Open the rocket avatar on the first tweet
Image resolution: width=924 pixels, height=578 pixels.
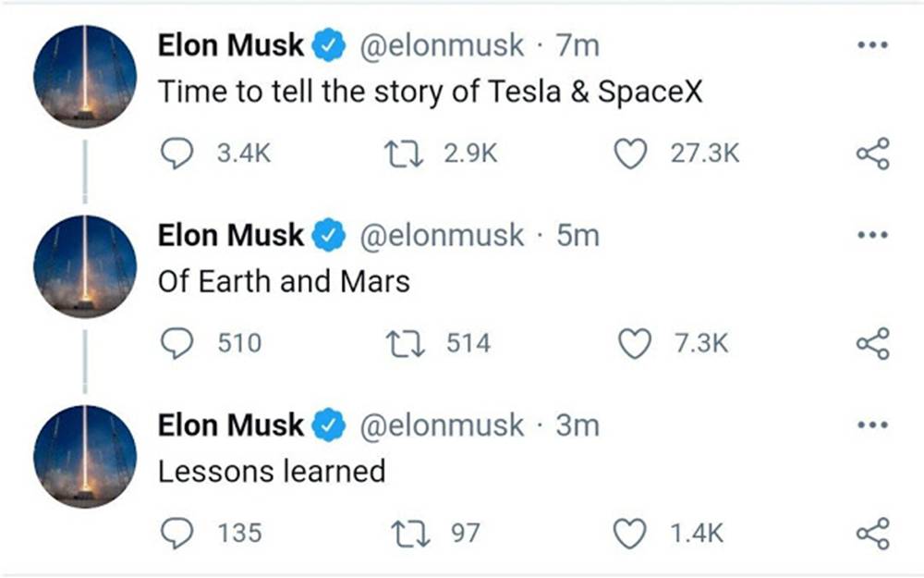point(85,76)
